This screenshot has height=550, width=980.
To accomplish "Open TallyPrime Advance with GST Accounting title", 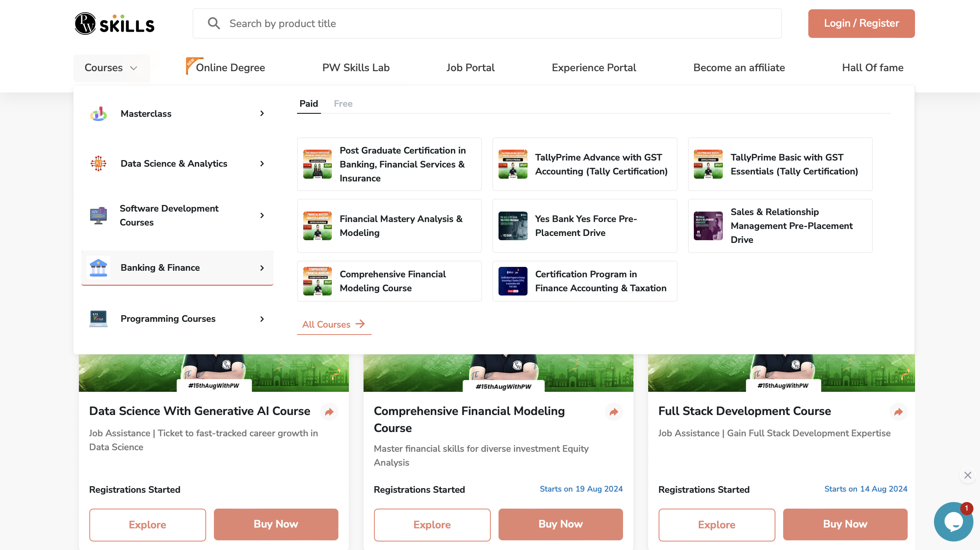I will click(601, 164).
